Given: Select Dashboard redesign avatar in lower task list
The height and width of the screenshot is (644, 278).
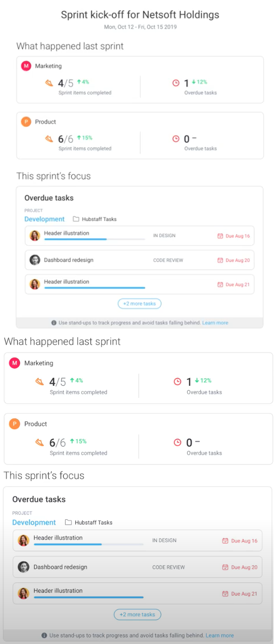Looking at the screenshot, I should click(x=23, y=567).
